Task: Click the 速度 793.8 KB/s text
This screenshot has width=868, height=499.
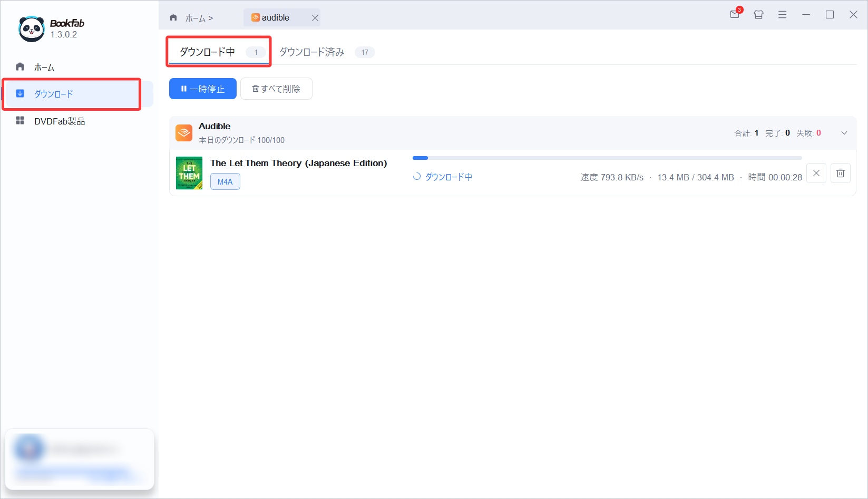Action: tap(612, 177)
